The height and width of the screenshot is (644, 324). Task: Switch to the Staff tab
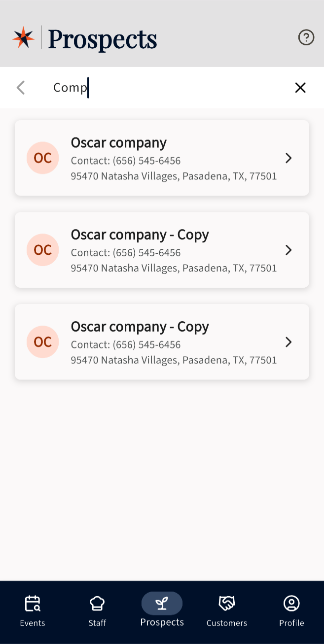click(x=97, y=611)
